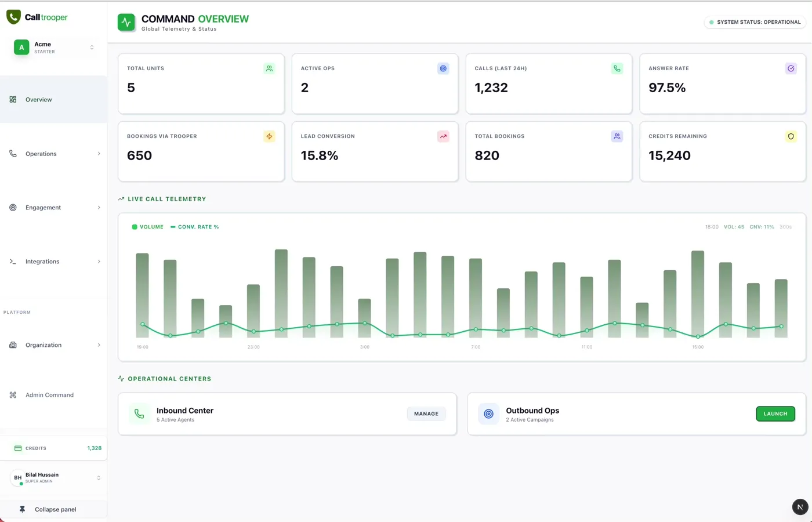Click the Engagement target icon
812x522 pixels.
(x=12, y=207)
